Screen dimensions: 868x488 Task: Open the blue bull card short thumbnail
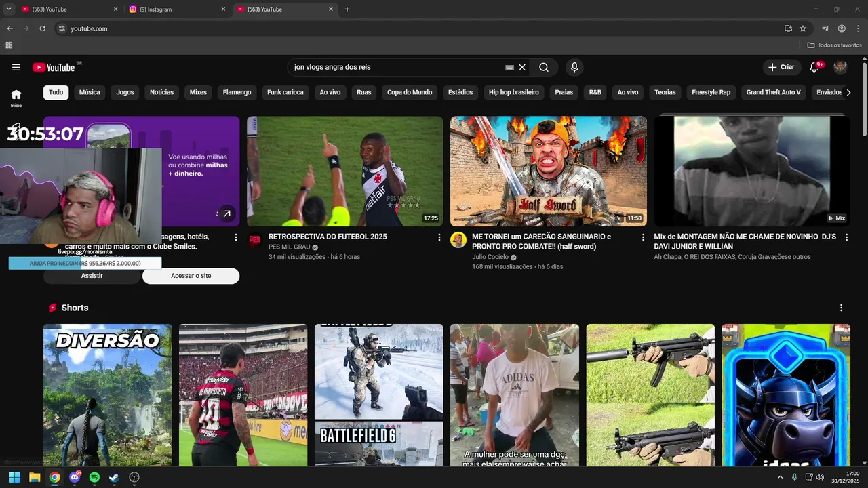tap(786, 395)
